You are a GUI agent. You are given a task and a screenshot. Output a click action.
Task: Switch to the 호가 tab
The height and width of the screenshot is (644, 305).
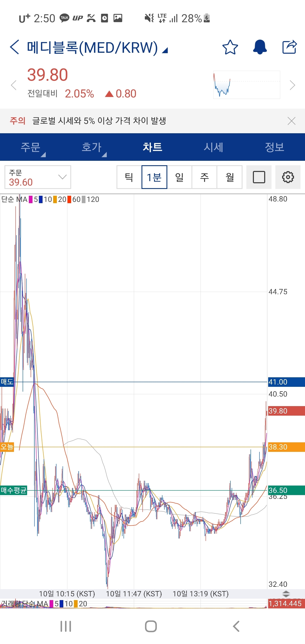click(x=91, y=147)
